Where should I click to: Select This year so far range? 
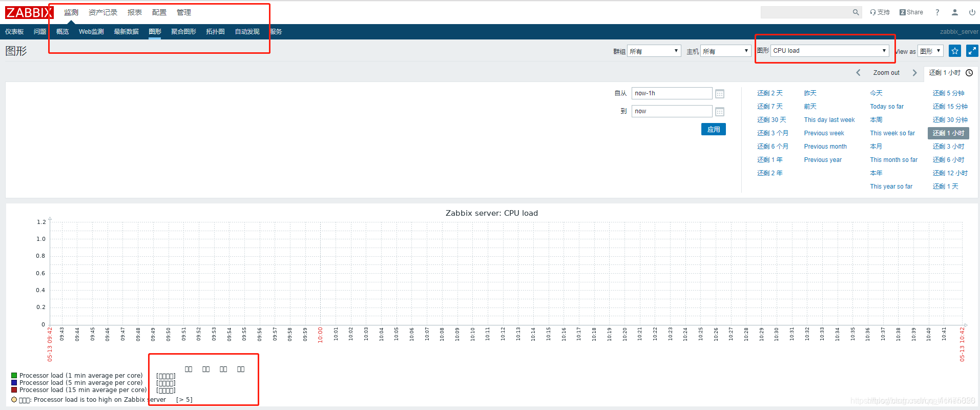point(891,187)
